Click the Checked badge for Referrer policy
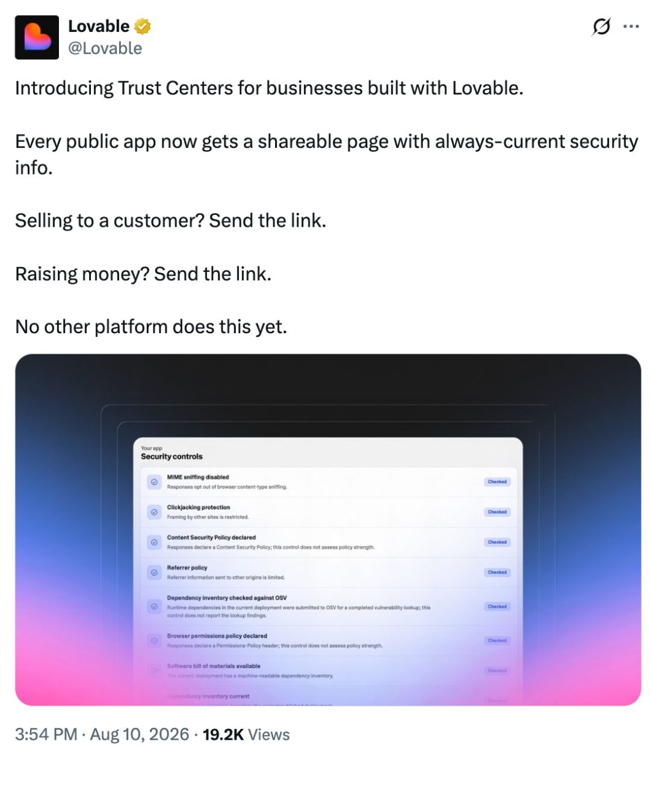The width and height of the screenshot is (650, 812). (497, 572)
